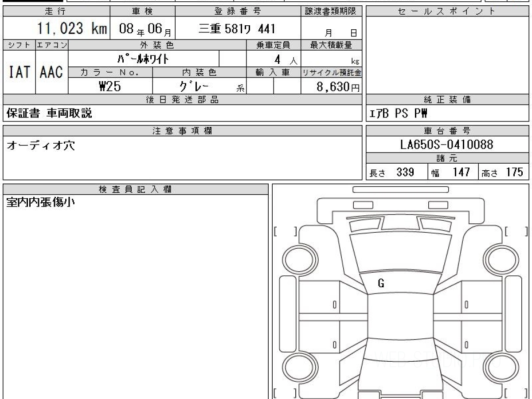The width and height of the screenshot is (532, 399).
Task: Select the equipment text エアB PS PW
Action: click(x=398, y=113)
